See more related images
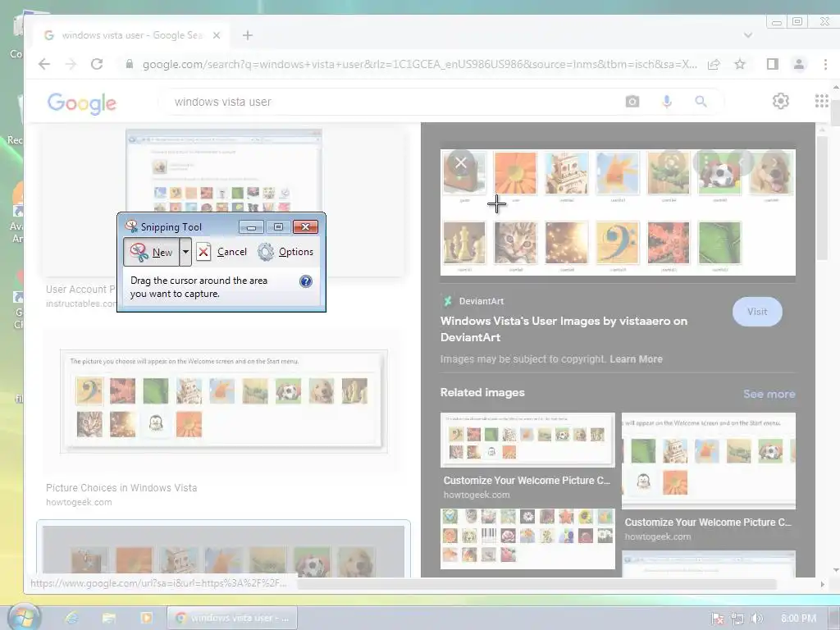 pyautogui.click(x=769, y=394)
